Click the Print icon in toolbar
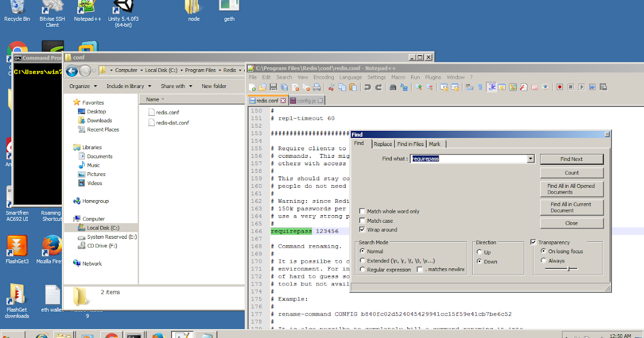644x338 pixels. pos(317,87)
